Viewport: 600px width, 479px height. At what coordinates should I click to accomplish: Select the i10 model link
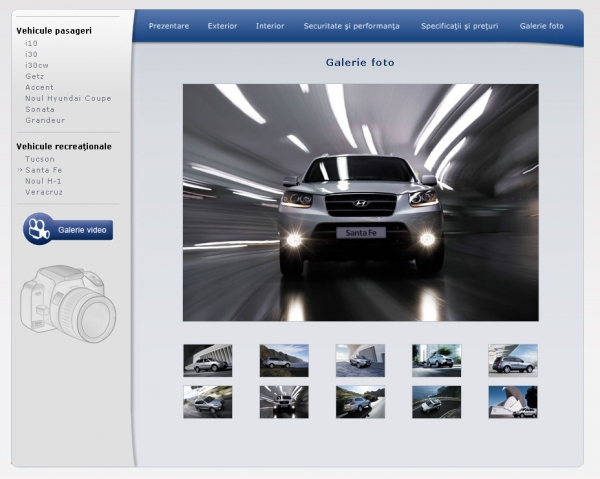pyautogui.click(x=31, y=43)
